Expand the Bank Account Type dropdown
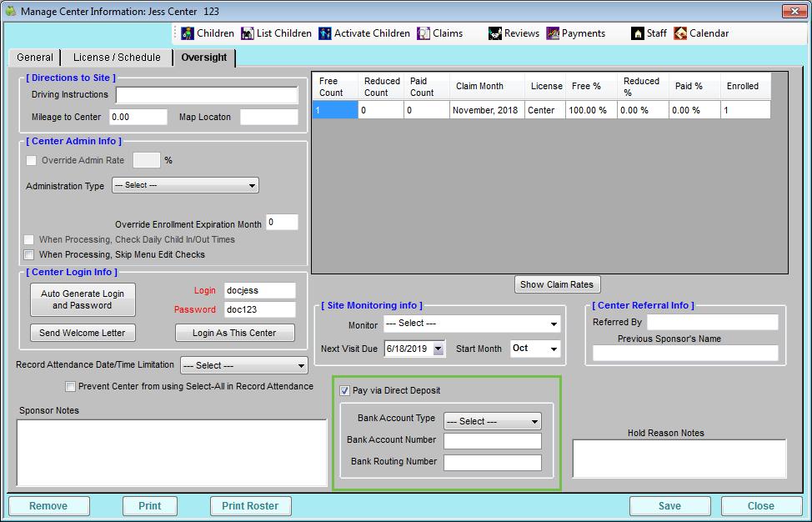812x522 pixels. click(493, 422)
